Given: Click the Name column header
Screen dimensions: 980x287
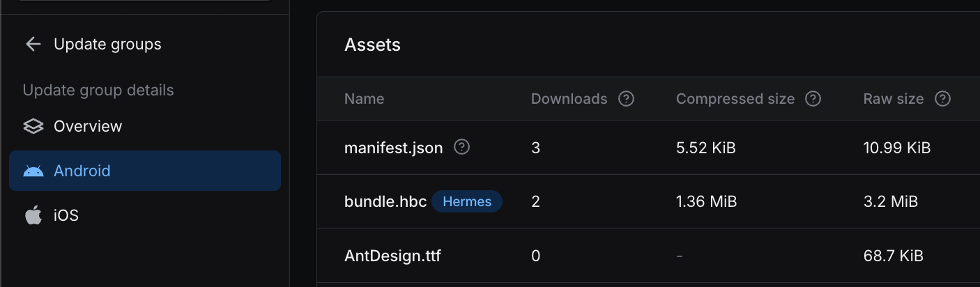Looking at the screenshot, I should click(364, 99).
